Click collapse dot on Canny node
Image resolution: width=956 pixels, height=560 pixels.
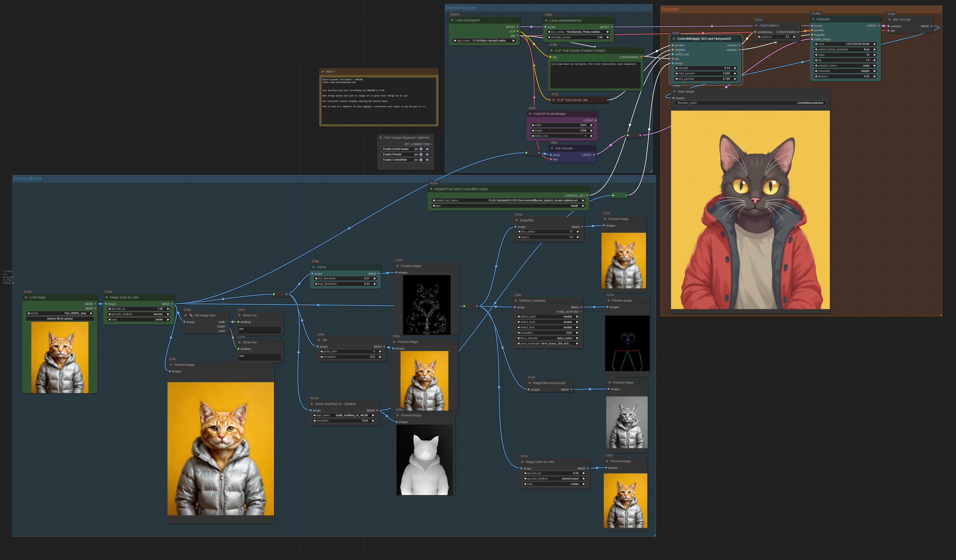pyautogui.click(x=313, y=267)
